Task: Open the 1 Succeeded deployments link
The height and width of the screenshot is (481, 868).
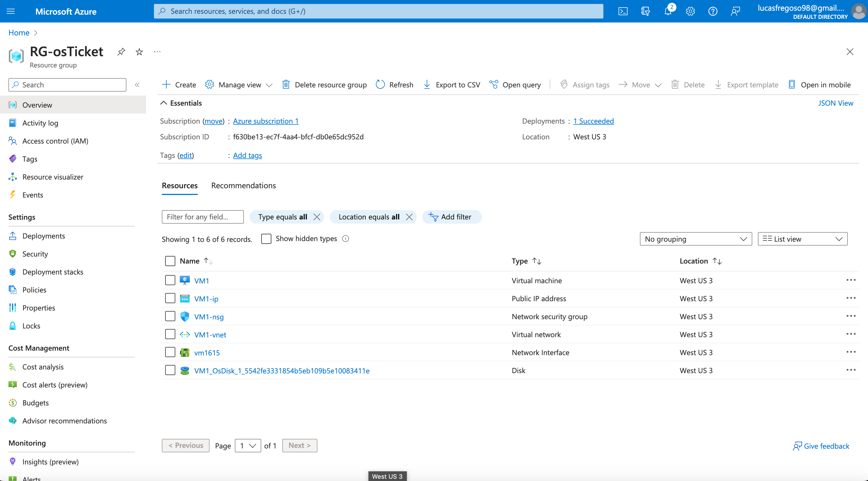Action: coord(593,121)
